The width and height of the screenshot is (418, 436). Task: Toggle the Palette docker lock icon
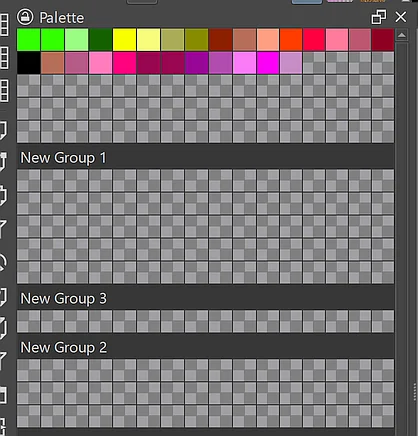point(25,17)
